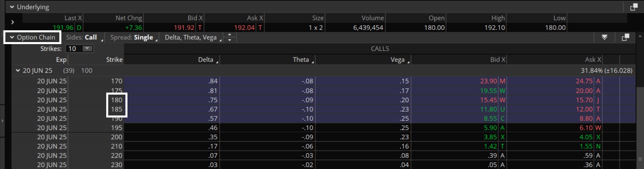Click the underlying bid price 191.92
Image resolution: width=644 pixels, height=169 pixels.
(x=184, y=28)
